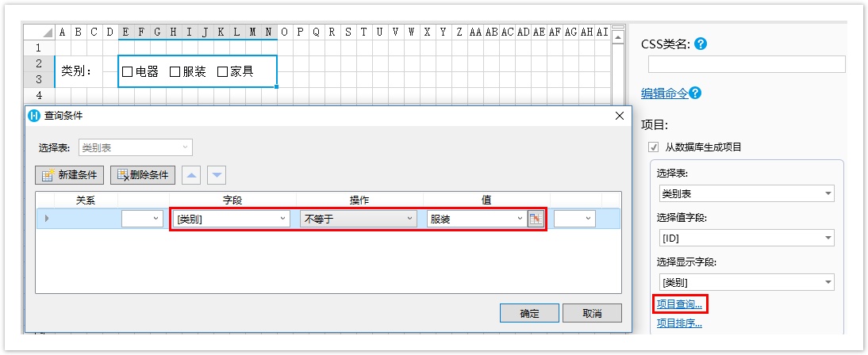The image size is (868, 355).
Task: Expand the 选择值字段 dropdown showing [ID]
Action: [746, 238]
